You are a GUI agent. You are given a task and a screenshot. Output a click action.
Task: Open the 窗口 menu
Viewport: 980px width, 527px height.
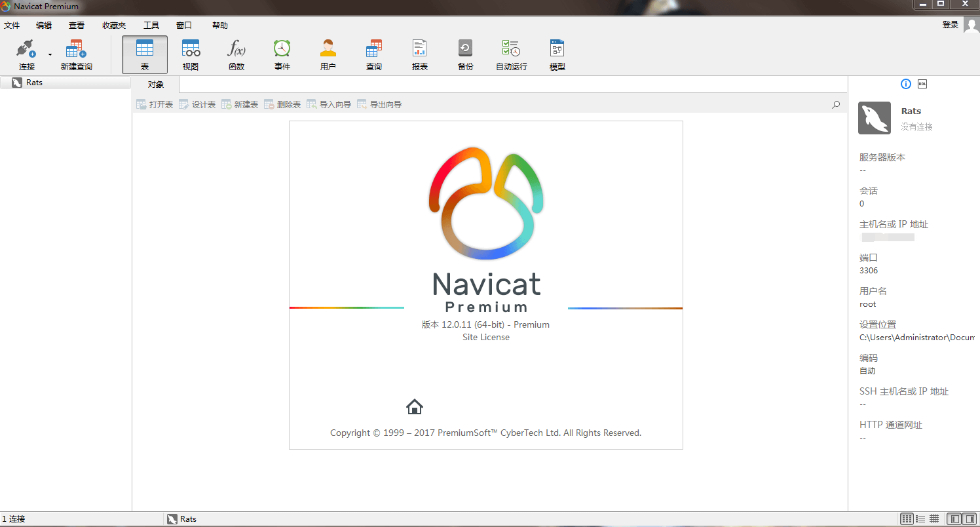click(184, 26)
